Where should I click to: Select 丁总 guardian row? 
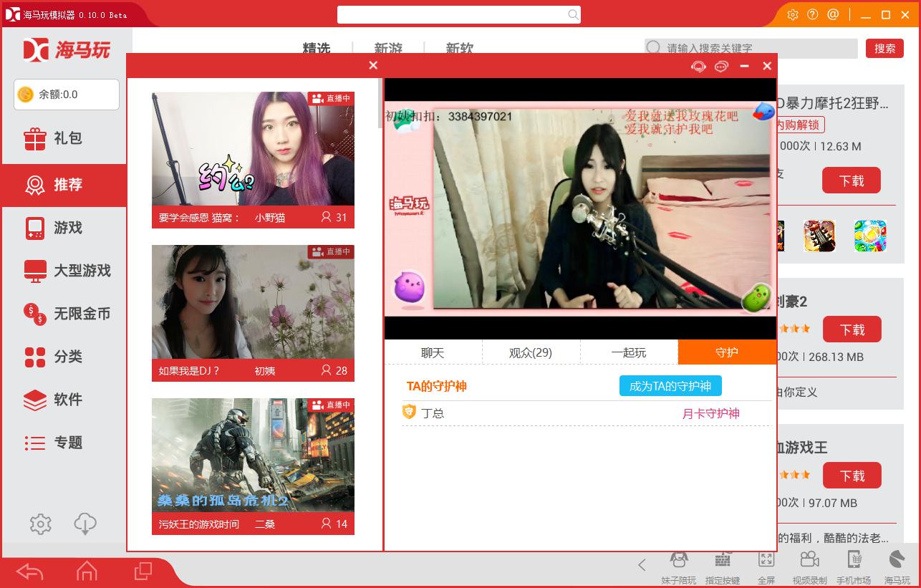[x=587, y=413]
